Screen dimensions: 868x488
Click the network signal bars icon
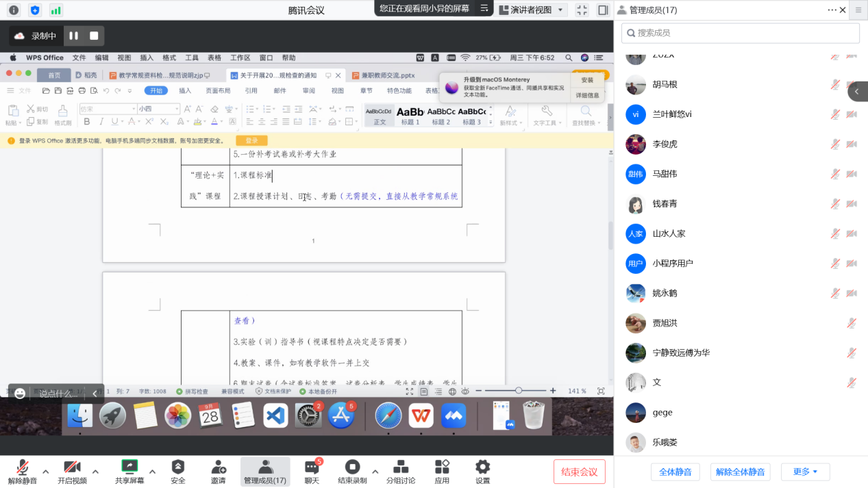pos(55,10)
